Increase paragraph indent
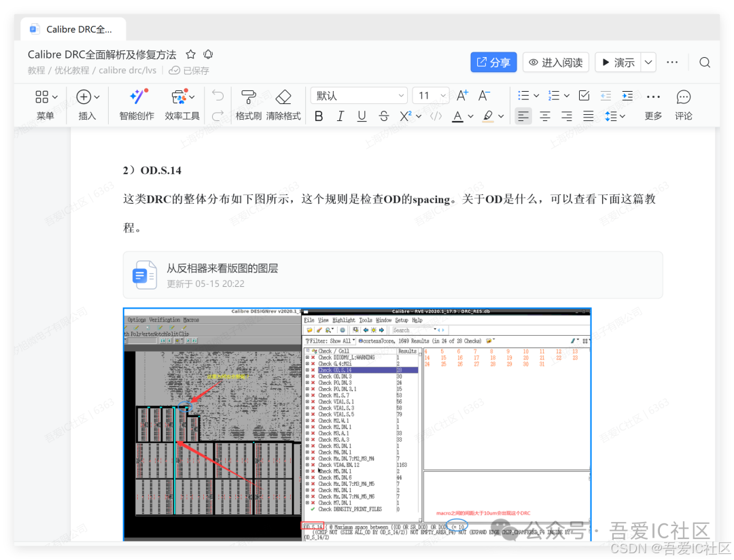The width and height of the screenshot is (734, 560). [x=627, y=96]
